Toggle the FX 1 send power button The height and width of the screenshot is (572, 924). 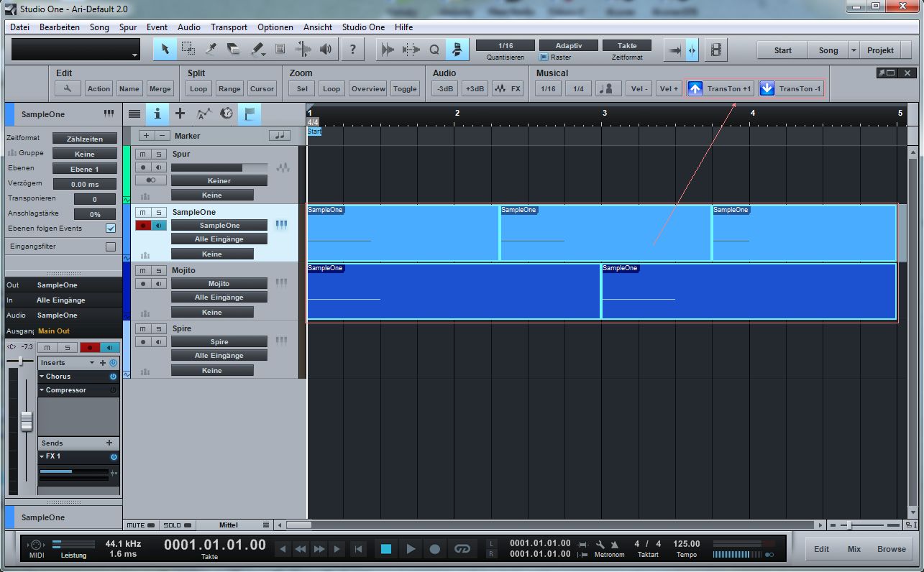tap(113, 457)
